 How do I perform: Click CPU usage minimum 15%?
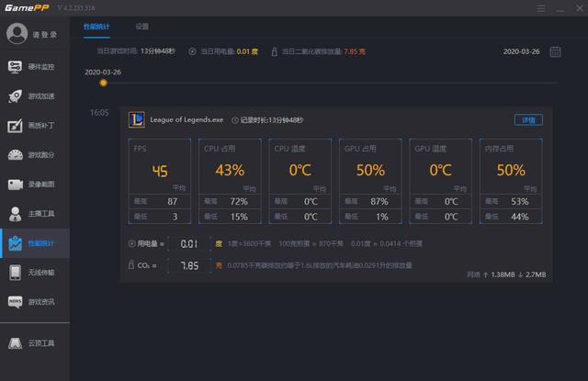(x=239, y=217)
